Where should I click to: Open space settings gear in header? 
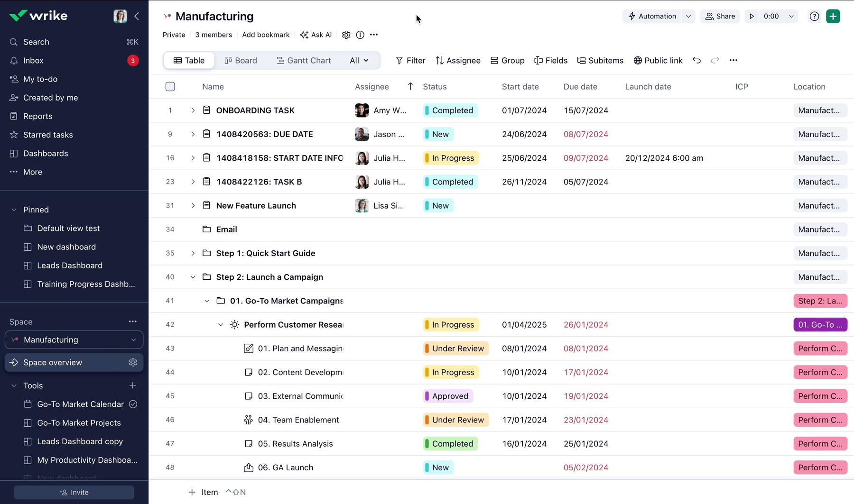pos(346,35)
